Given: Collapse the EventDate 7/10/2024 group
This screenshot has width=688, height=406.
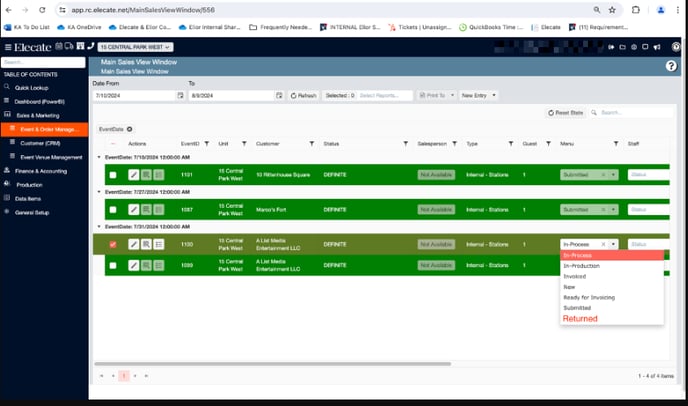Looking at the screenshot, I should pos(99,157).
